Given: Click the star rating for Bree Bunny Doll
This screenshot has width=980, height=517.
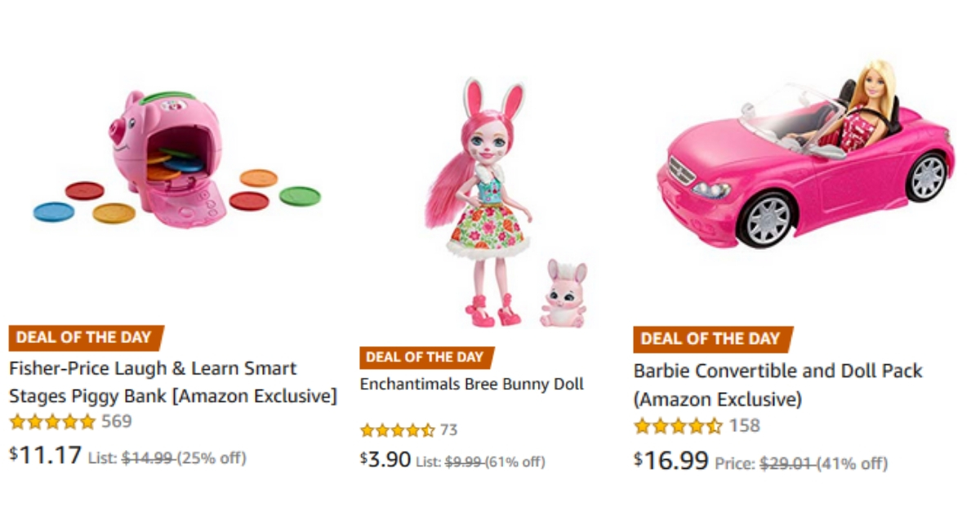Looking at the screenshot, I should (x=398, y=430).
